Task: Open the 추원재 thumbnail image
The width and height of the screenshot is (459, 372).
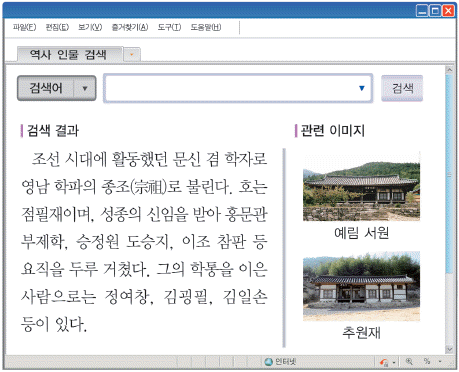Action: pos(361,286)
